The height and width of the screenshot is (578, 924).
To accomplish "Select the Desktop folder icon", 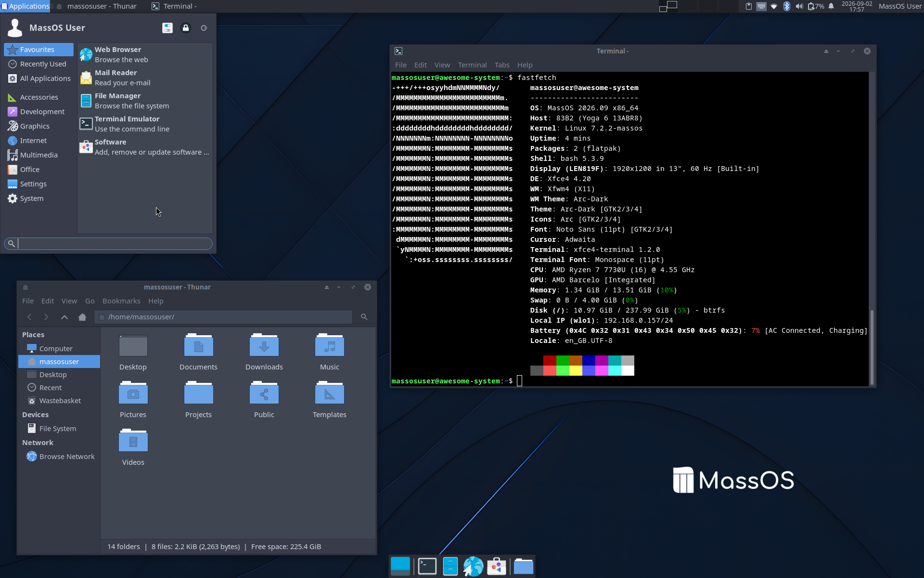I will click(x=133, y=346).
